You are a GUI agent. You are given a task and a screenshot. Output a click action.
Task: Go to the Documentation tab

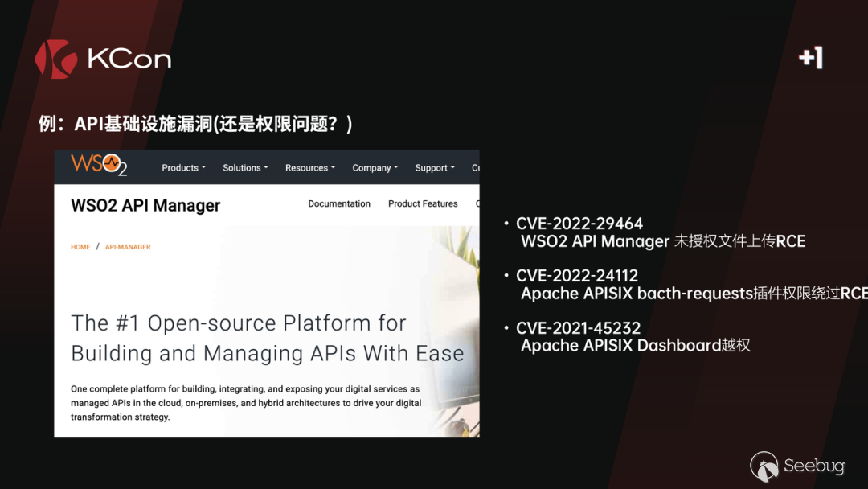pyautogui.click(x=339, y=203)
